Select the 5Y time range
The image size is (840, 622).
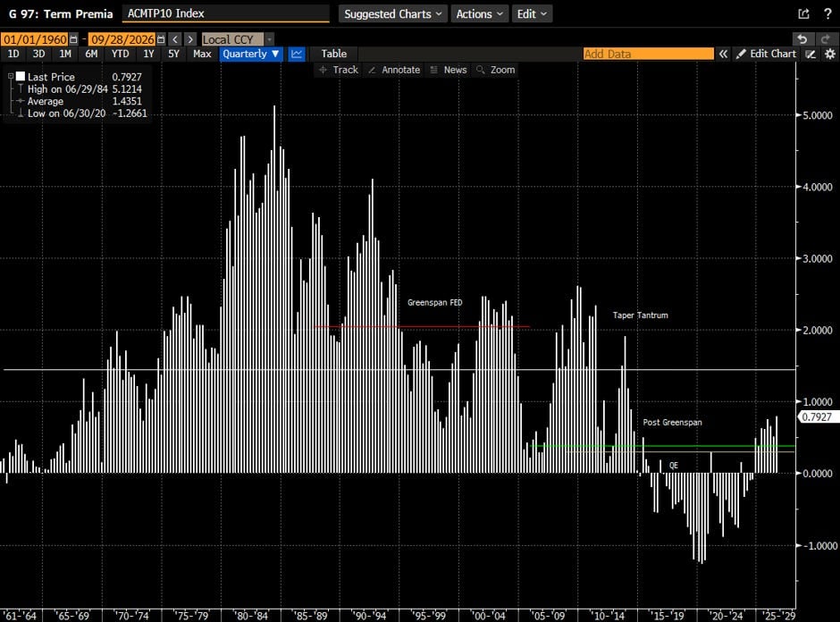click(173, 54)
